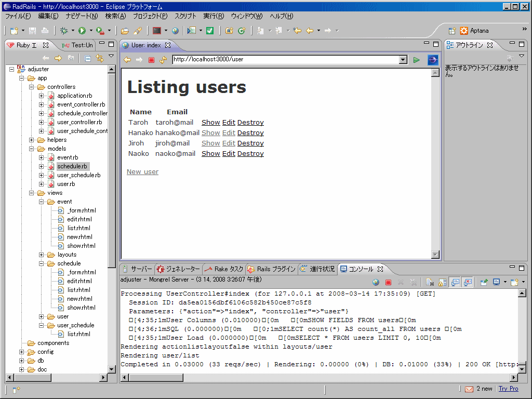Click forward arrow in Ruby explorer toolbar
This screenshot has width=532, height=399.
58,58
